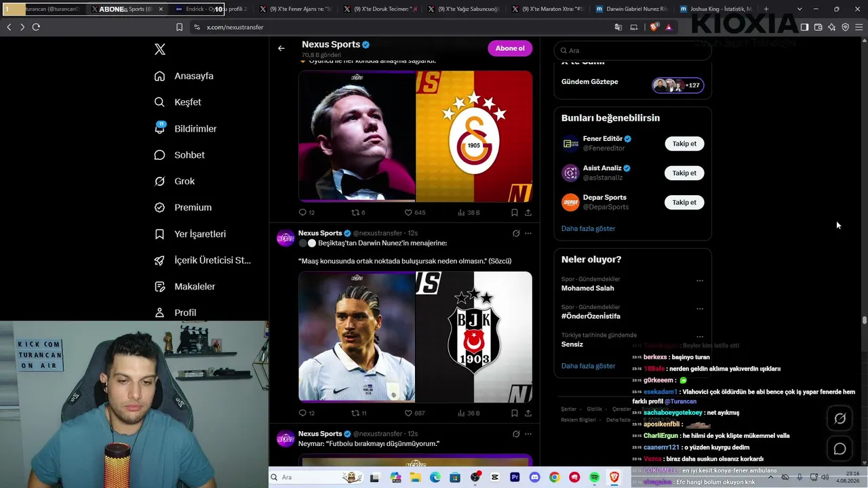View analytics of the 38 B views post
This screenshot has height=488, width=868.
[x=469, y=212]
